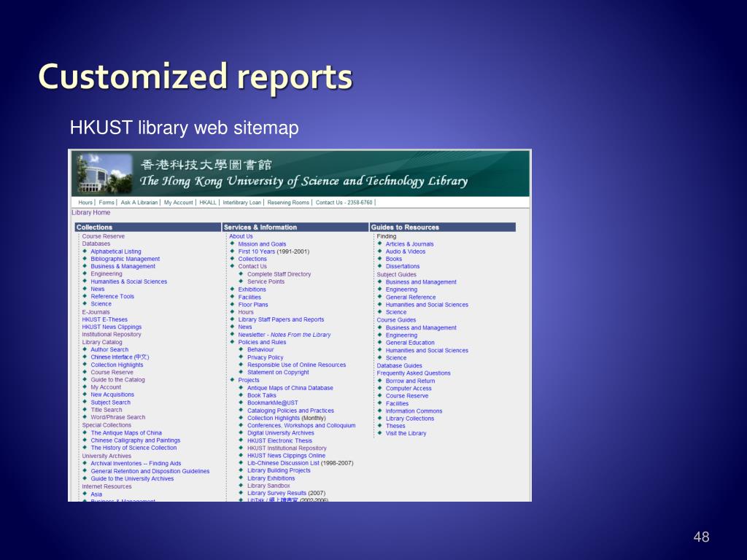Image resolution: width=747 pixels, height=560 pixels.
Task: Click Library Catalog heading link
Action: click(x=102, y=342)
